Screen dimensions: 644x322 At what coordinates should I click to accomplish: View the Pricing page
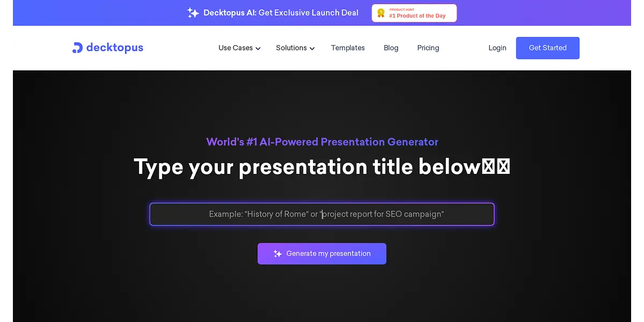click(x=428, y=48)
